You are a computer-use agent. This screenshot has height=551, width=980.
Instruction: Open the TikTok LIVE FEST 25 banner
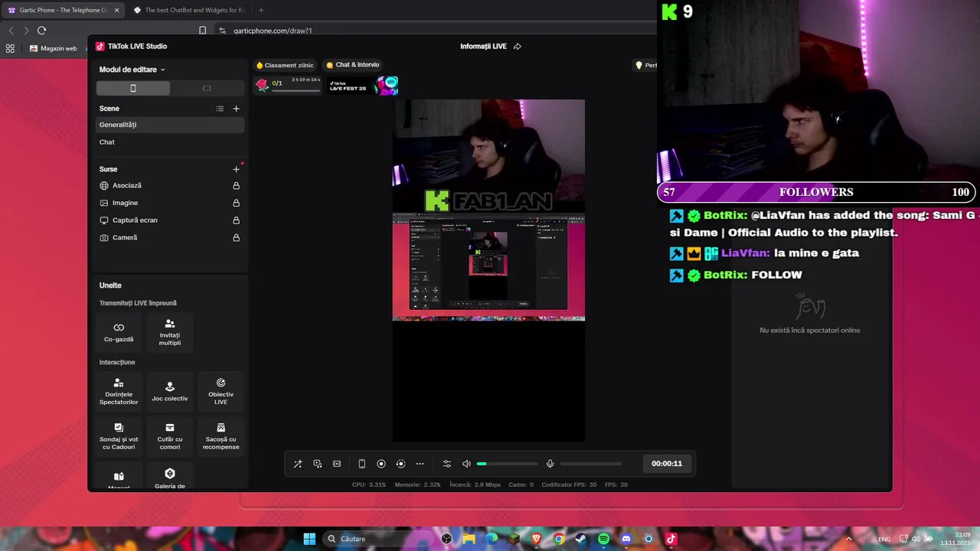coord(364,85)
